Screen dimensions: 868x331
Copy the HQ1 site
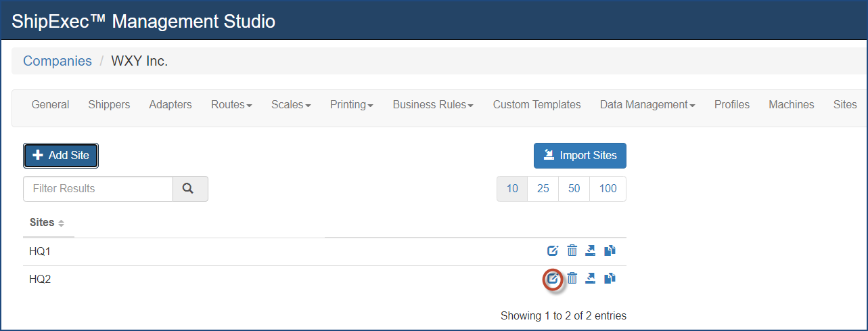click(610, 251)
